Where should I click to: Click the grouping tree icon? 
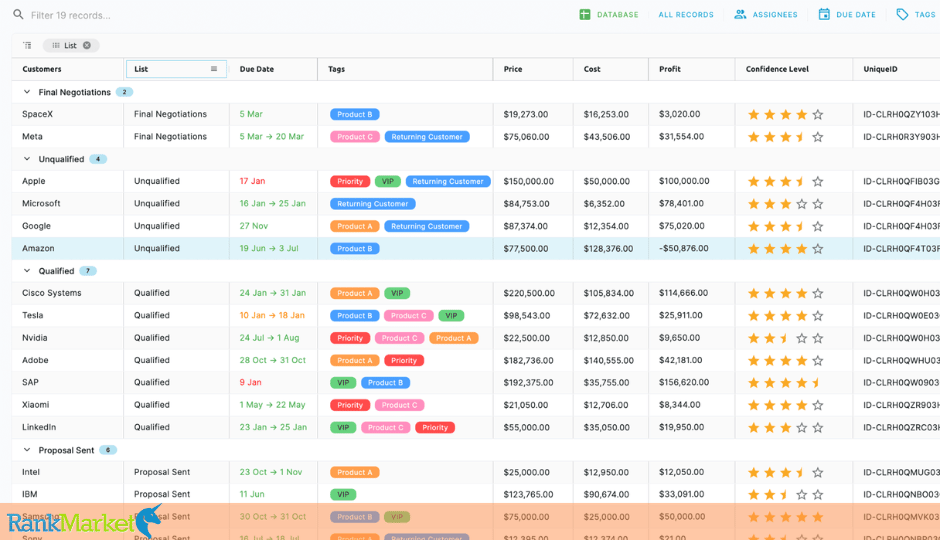(x=27, y=46)
